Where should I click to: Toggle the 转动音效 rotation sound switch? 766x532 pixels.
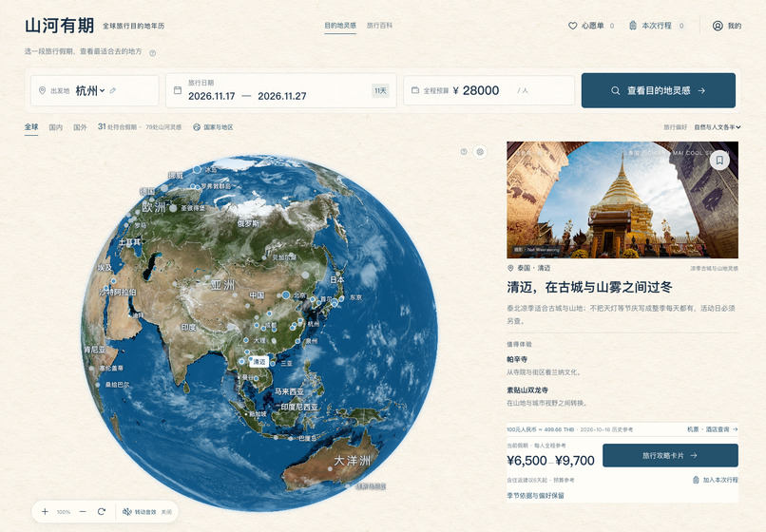pyautogui.click(x=147, y=512)
